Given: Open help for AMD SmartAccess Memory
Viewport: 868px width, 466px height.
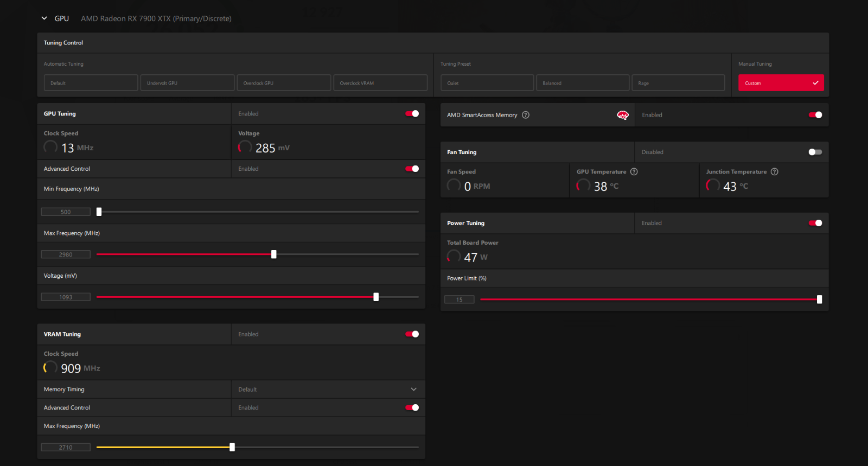Looking at the screenshot, I should (x=526, y=115).
